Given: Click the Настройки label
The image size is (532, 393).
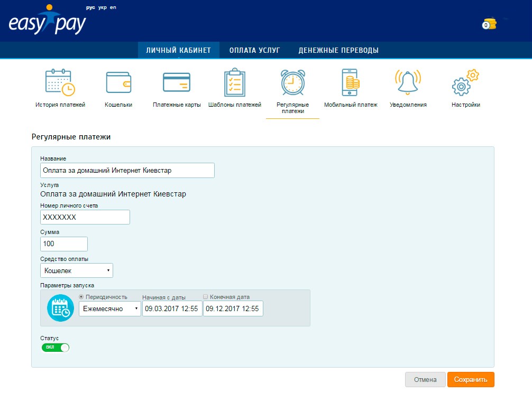Looking at the screenshot, I should (x=465, y=105).
